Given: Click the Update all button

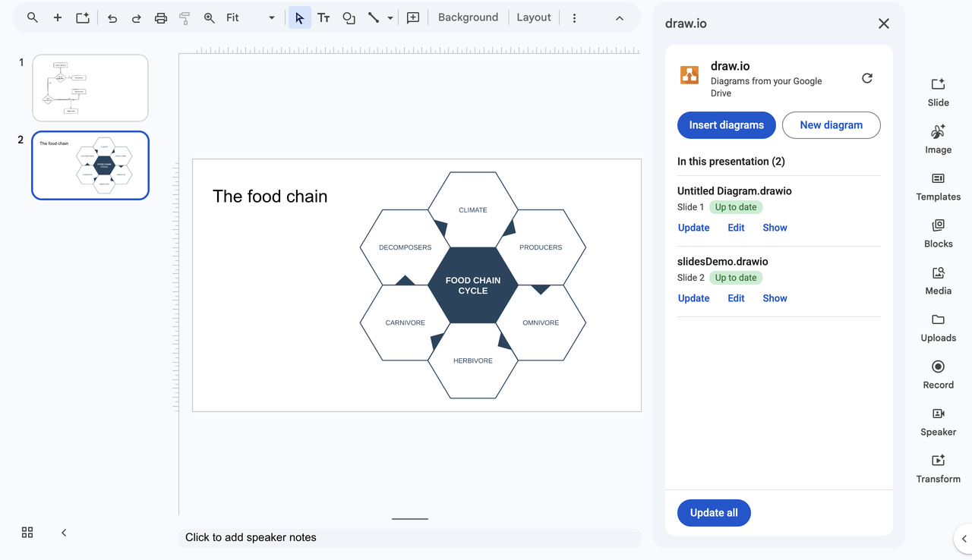Looking at the screenshot, I should (714, 513).
